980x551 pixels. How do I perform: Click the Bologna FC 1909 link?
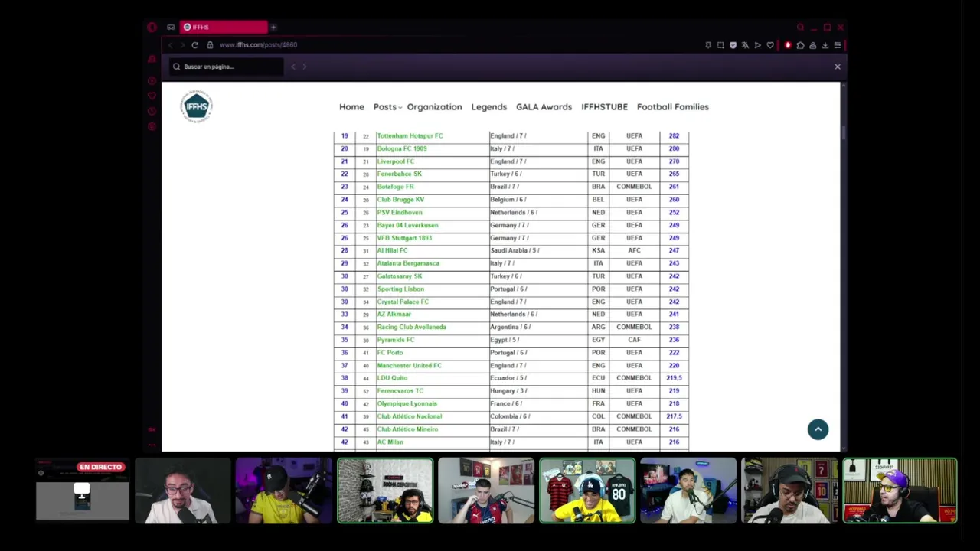click(402, 148)
